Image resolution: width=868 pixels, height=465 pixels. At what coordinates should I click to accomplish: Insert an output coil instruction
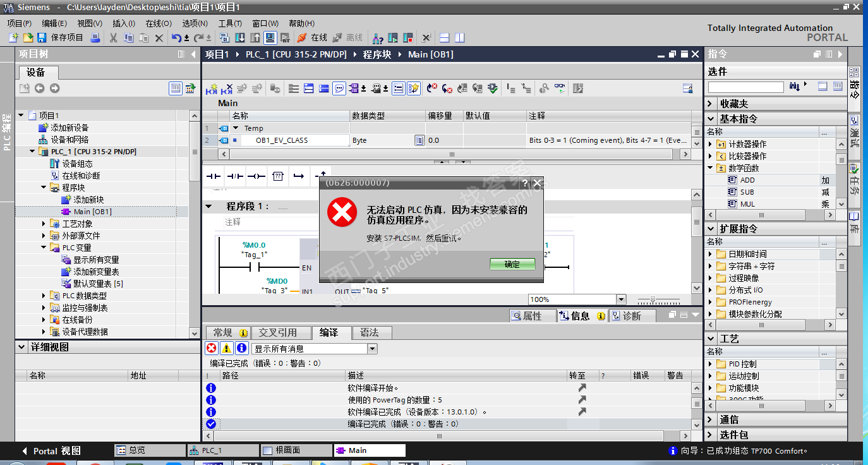pos(256,176)
